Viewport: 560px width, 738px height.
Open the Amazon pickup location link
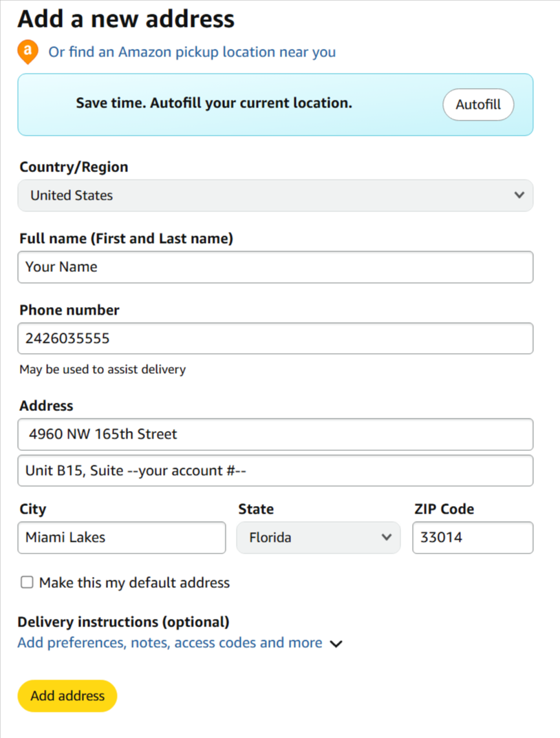(x=192, y=52)
